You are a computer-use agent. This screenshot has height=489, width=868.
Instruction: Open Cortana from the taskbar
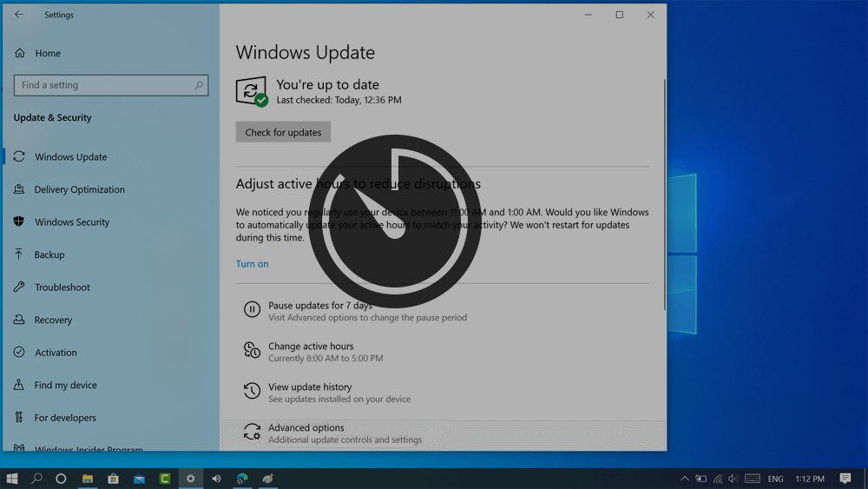click(x=61, y=479)
